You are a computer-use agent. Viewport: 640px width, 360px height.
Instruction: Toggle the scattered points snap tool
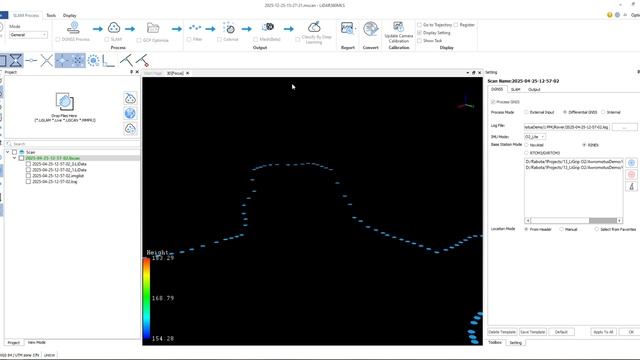point(78,60)
